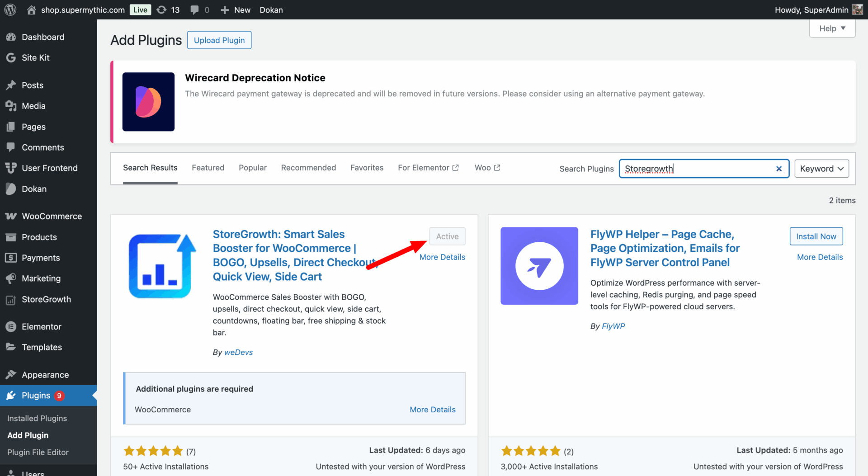Click the WordPress logo in admin bar
Viewport: 868px width, 476px height.
tap(10, 9)
